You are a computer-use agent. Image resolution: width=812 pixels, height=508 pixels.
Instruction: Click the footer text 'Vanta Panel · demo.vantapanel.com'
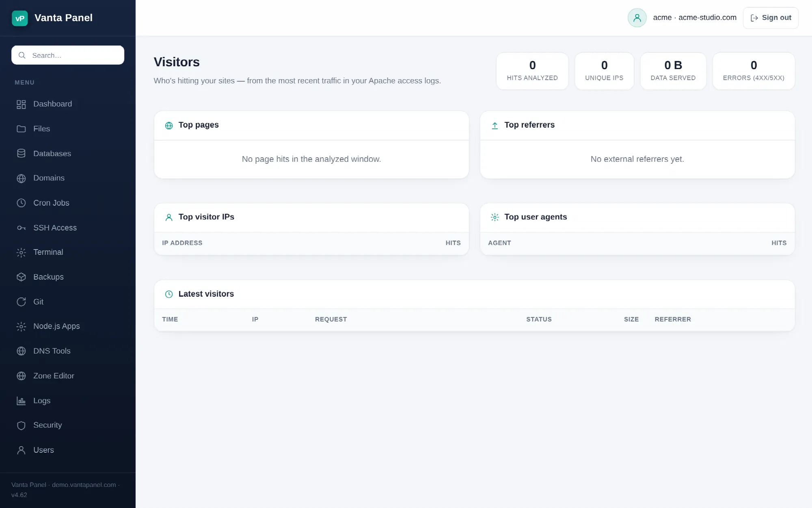(x=64, y=485)
